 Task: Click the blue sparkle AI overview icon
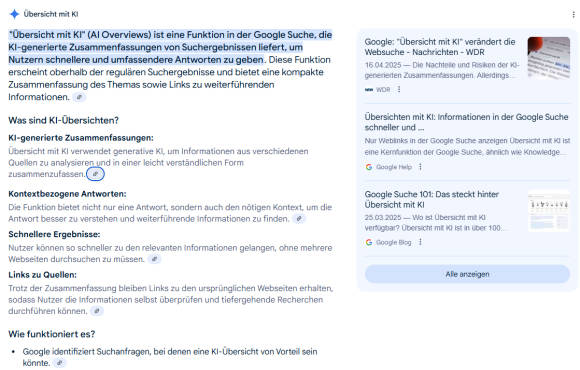14,14
